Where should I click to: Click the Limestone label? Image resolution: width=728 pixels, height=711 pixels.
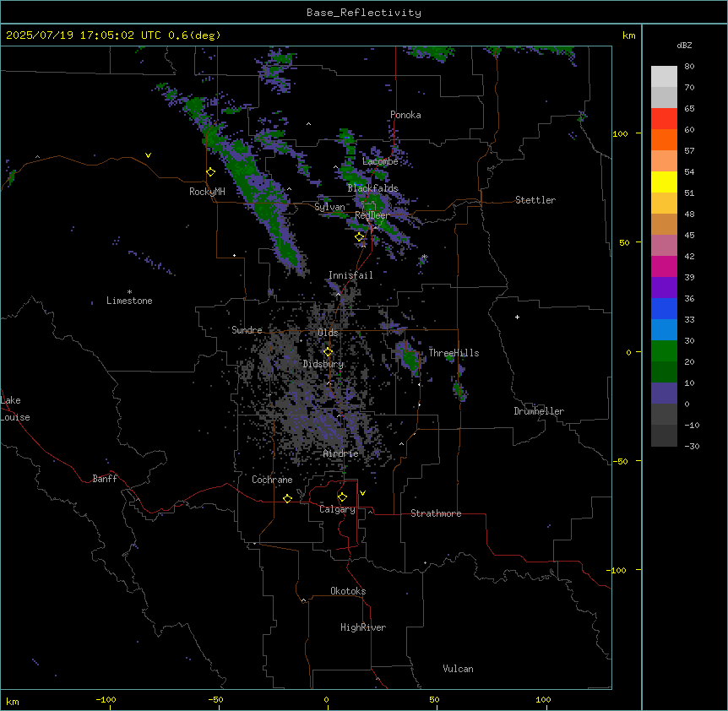pos(129,301)
